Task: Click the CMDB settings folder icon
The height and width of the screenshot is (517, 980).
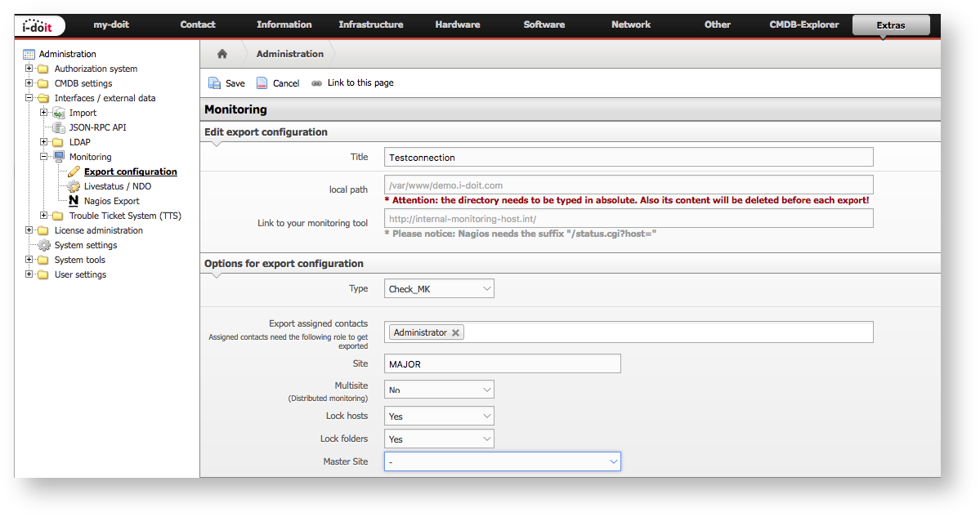Action: [43, 83]
